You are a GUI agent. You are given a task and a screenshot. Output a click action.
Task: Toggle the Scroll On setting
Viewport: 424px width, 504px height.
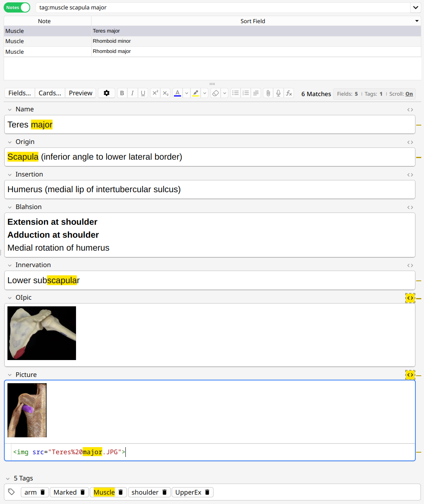pos(409,94)
